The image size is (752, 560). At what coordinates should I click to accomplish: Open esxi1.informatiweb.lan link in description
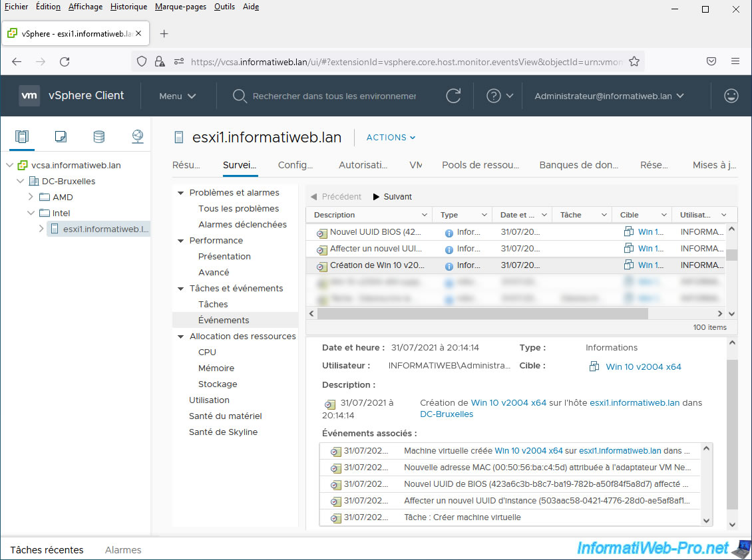click(x=634, y=403)
